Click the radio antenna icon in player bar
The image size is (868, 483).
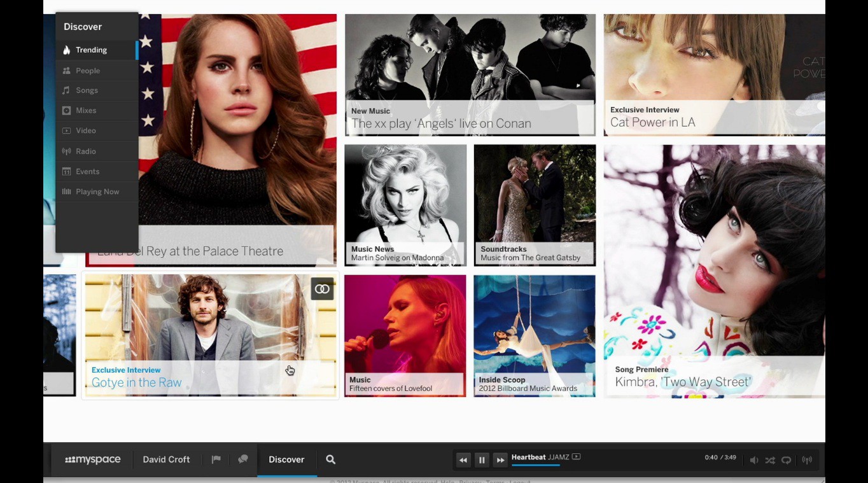(x=807, y=460)
